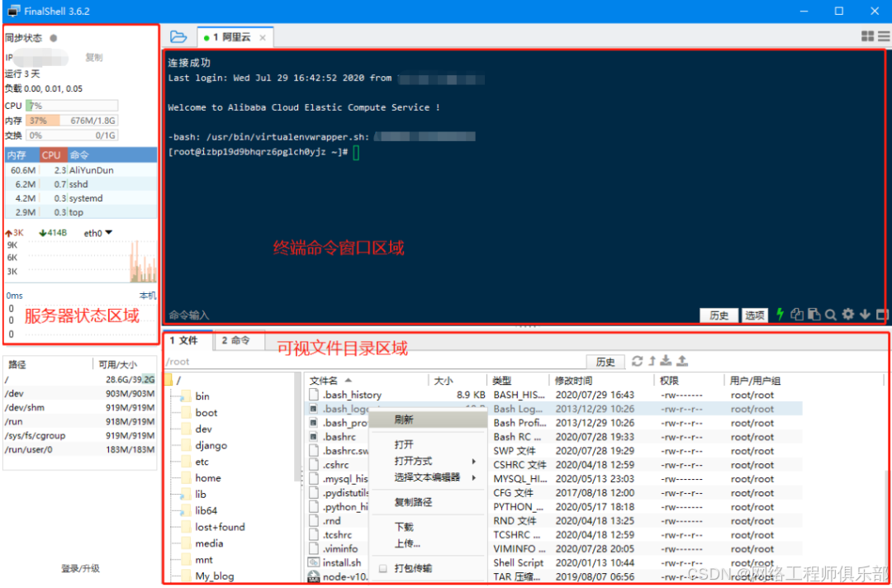This screenshot has height=588, width=892.
Task: Toggle sort arrow on 文件名 column
Action: click(x=349, y=381)
